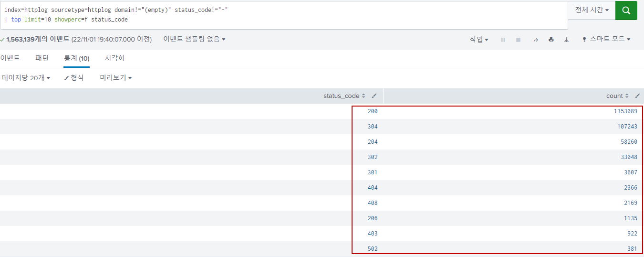Click count value 922
Screen dimensions: 644x257
pos(632,234)
